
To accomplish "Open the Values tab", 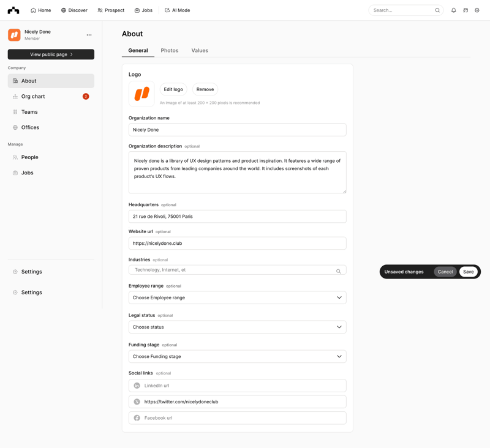I will (200, 50).
